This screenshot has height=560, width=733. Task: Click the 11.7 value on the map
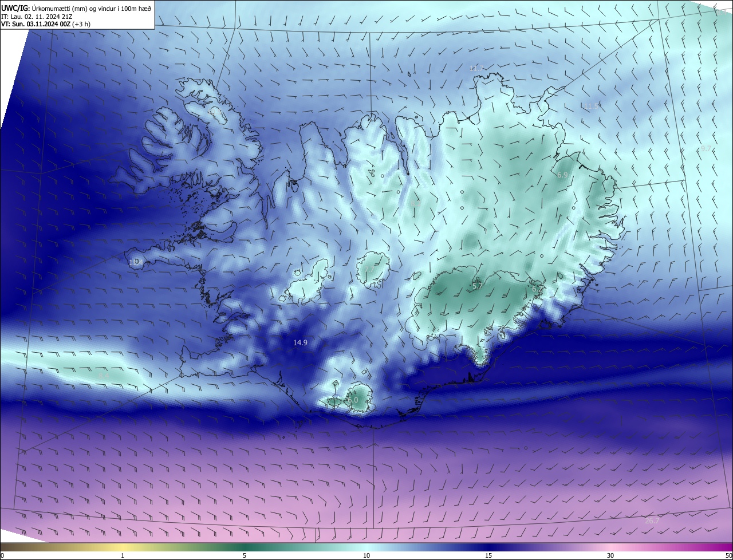(476, 68)
